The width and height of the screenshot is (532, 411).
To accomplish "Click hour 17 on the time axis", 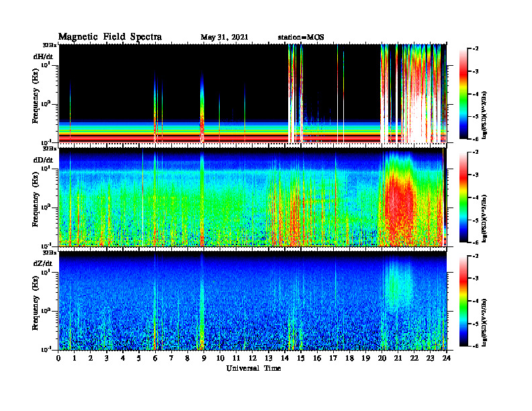I will pyautogui.click(x=333, y=358).
